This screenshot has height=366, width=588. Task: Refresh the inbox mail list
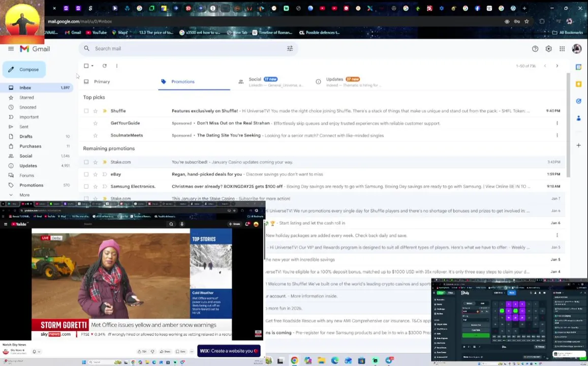105,66
